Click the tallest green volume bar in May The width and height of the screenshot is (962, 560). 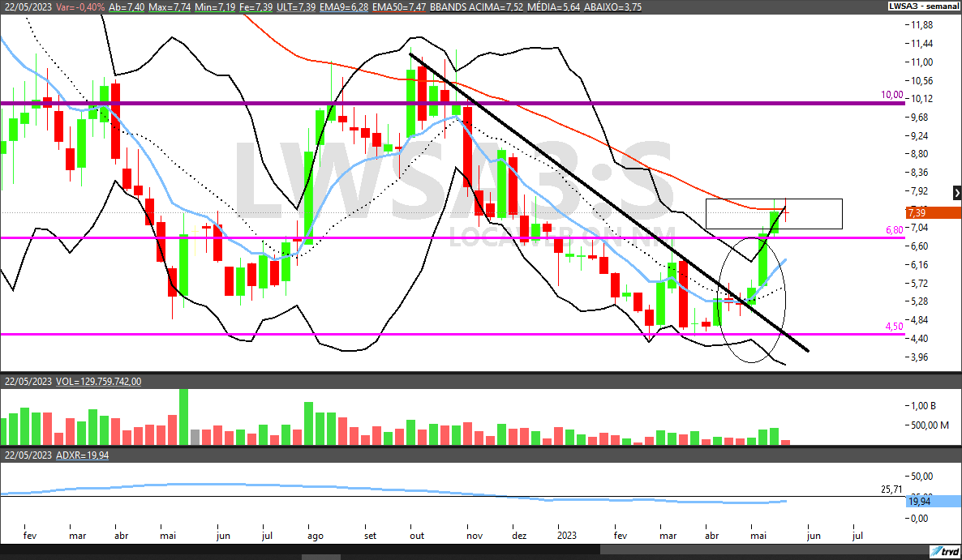[x=183, y=416]
